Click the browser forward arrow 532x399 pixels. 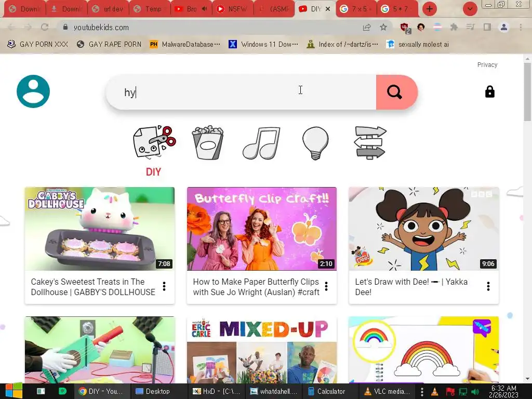(x=28, y=27)
